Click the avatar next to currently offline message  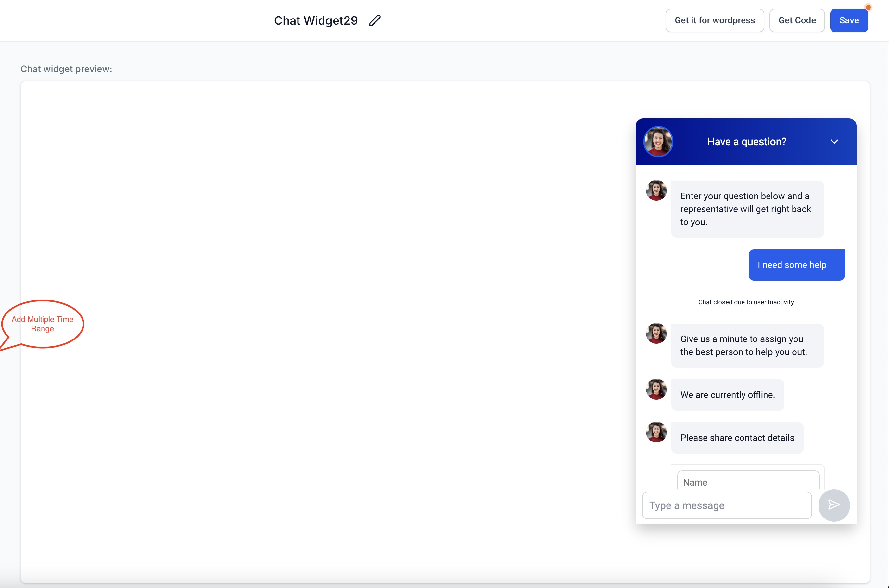pos(656,389)
